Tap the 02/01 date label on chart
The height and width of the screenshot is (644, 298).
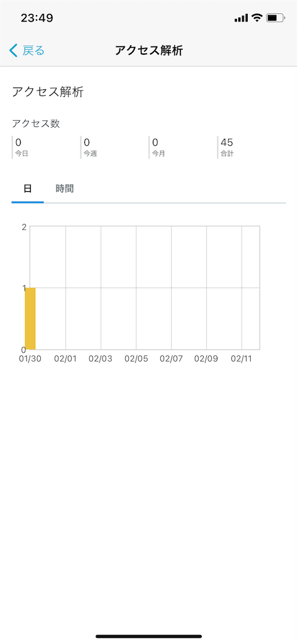point(65,358)
